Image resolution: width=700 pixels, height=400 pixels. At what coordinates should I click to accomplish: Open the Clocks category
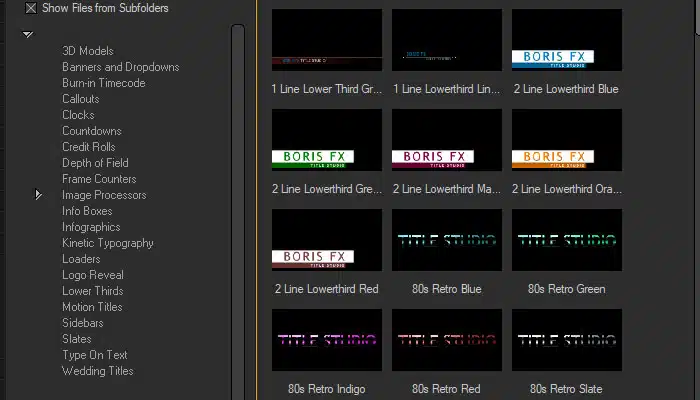pyautogui.click(x=78, y=115)
